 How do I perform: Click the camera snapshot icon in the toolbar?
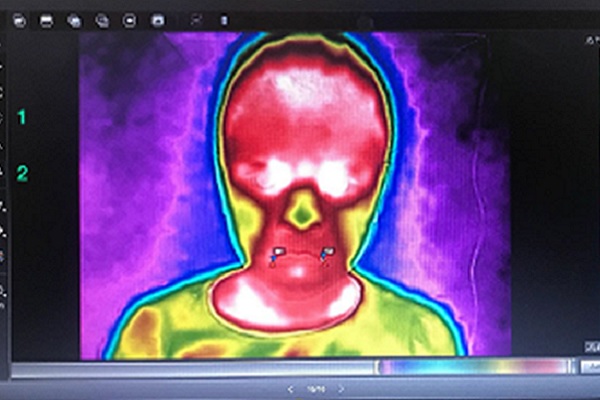[157, 20]
